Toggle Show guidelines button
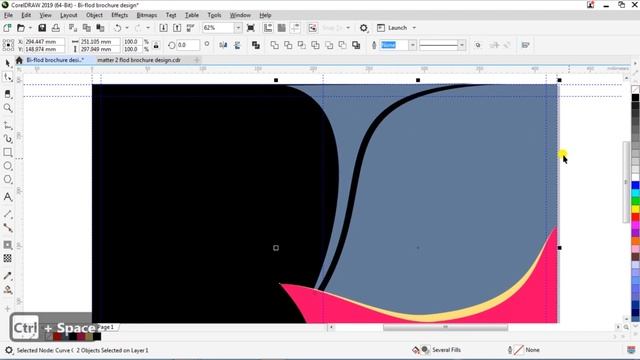This screenshot has height=360, width=640. click(295, 28)
